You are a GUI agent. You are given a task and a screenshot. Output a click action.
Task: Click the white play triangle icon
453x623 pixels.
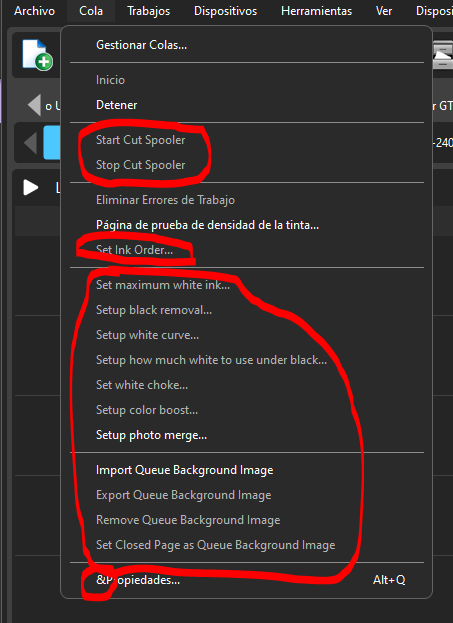coord(31,188)
